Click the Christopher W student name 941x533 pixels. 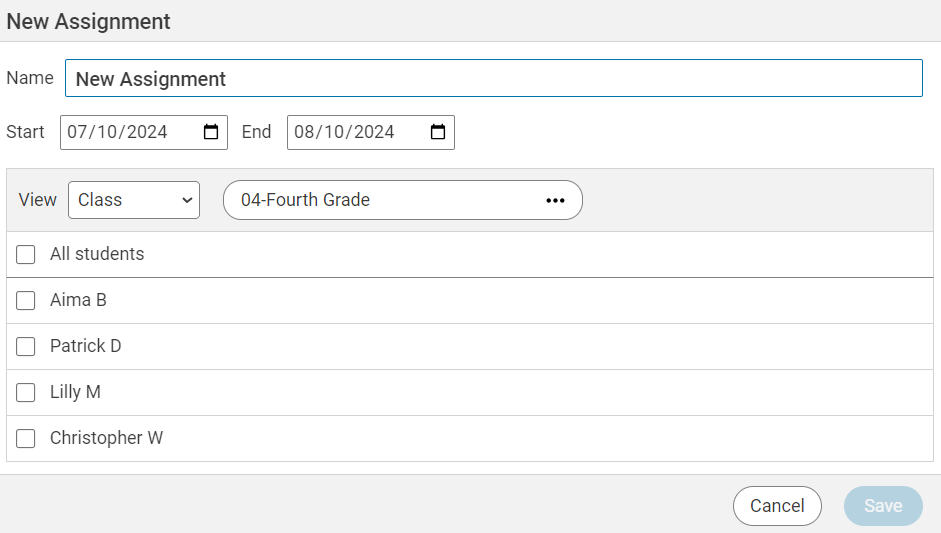click(106, 438)
